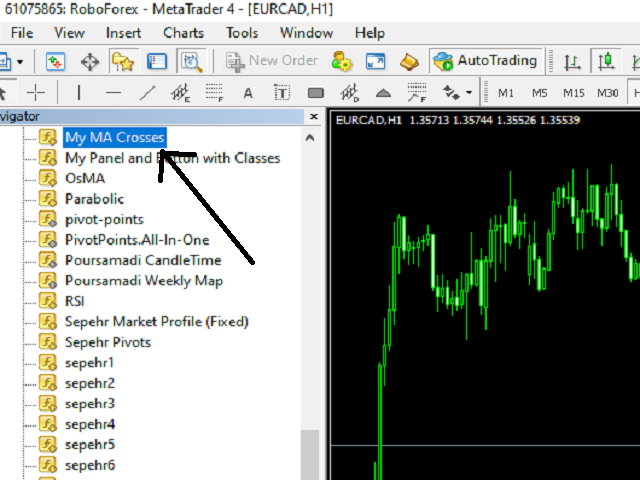
Task: Click the Navigator scrollbar thumb
Action: pos(310,454)
